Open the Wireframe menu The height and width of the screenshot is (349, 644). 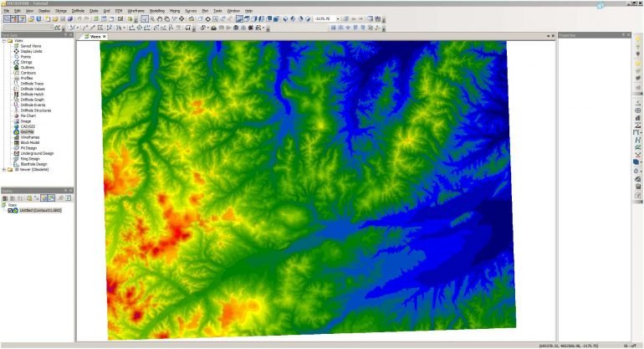pos(135,10)
